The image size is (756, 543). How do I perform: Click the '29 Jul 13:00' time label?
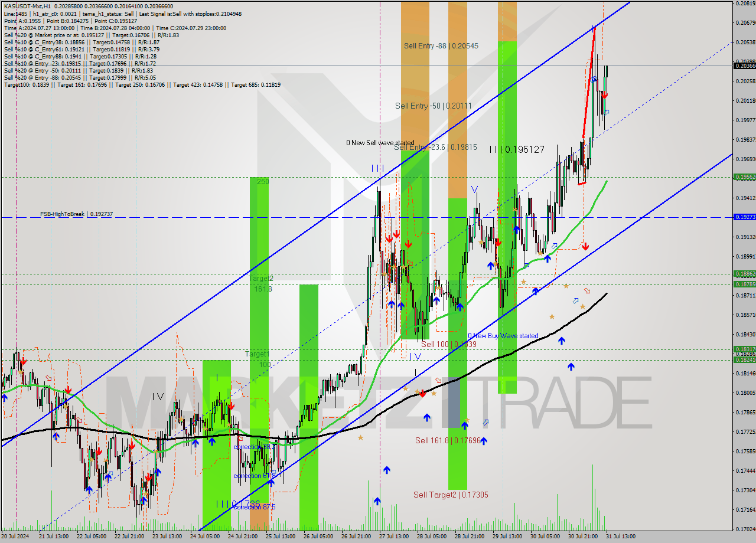[x=507, y=537]
